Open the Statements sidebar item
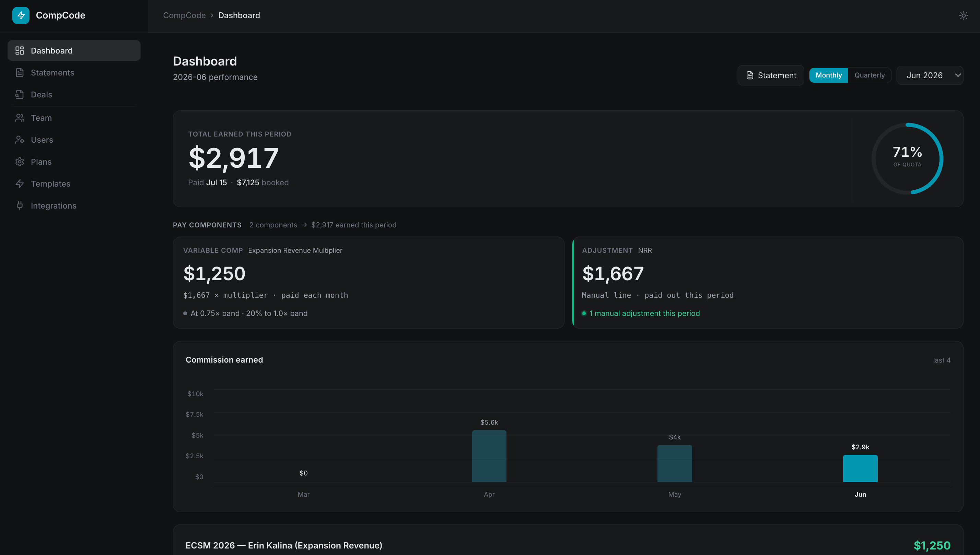Viewport: 980px width, 555px height. click(74, 72)
